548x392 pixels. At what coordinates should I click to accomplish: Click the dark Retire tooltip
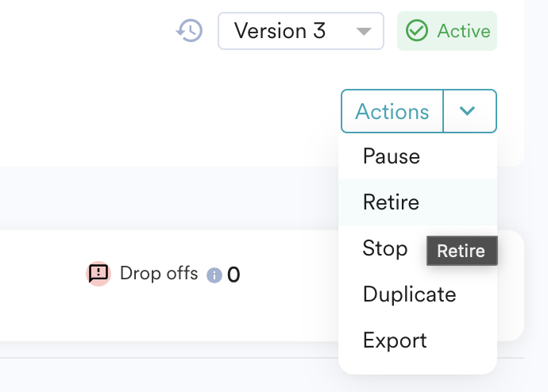(461, 251)
